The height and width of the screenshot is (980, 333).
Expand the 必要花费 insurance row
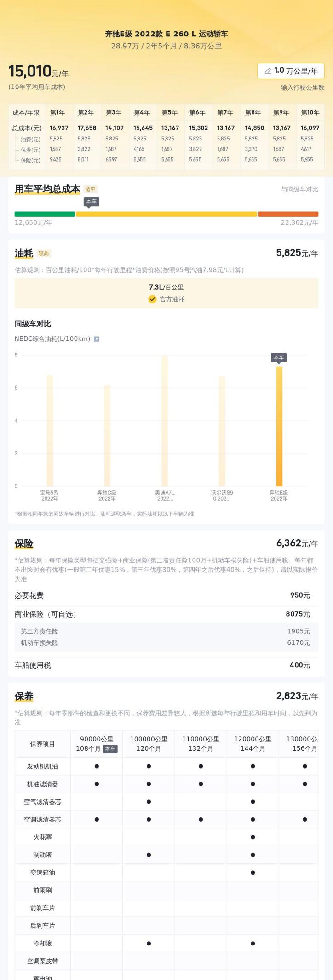(166, 595)
